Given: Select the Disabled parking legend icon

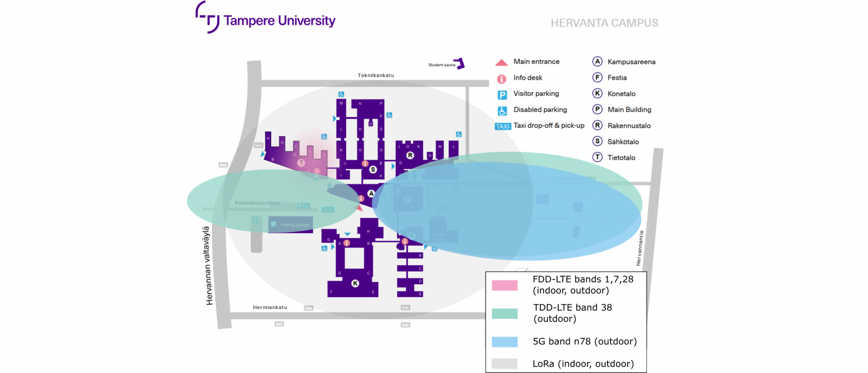Looking at the screenshot, I should pos(502,111).
